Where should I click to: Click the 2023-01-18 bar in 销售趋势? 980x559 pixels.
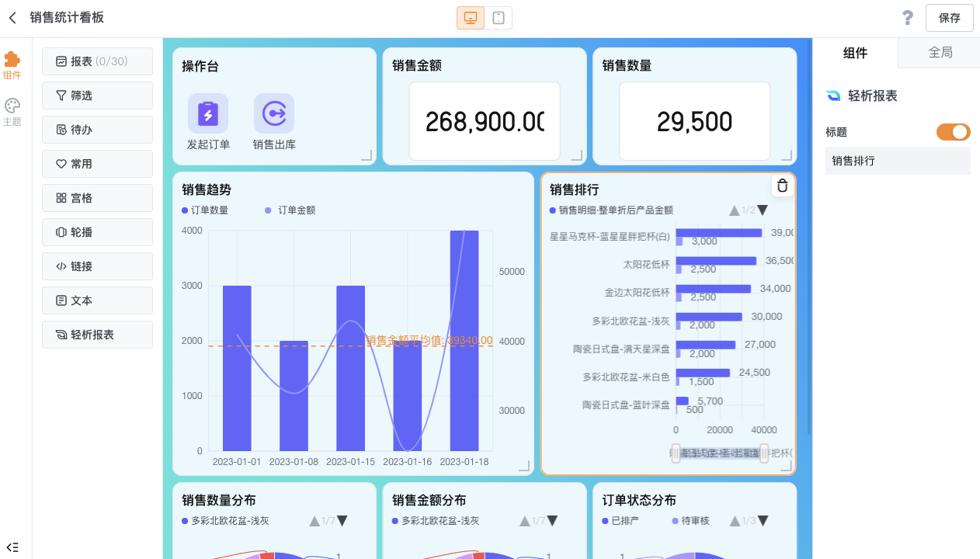point(464,341)
